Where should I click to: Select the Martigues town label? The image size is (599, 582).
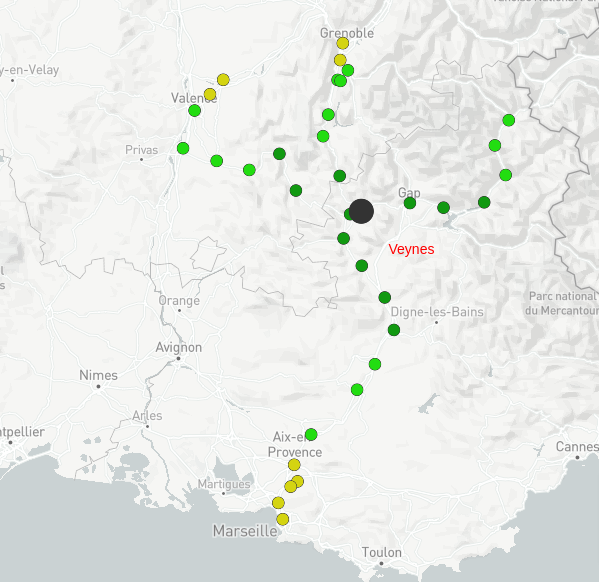[224, 484]
